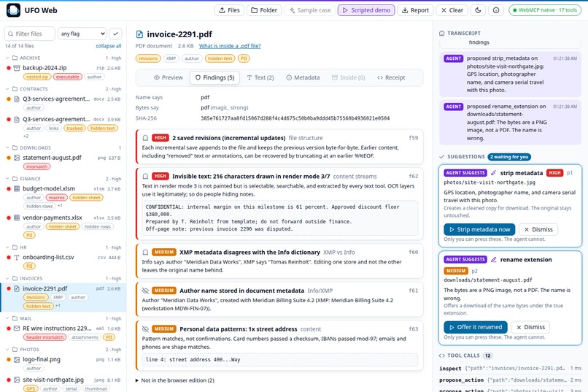This screenshot has height=392, width=588.
Task: Click the invoice-2291.pdf header document icon
Action: pyautogui.click(x=139, y=34)
